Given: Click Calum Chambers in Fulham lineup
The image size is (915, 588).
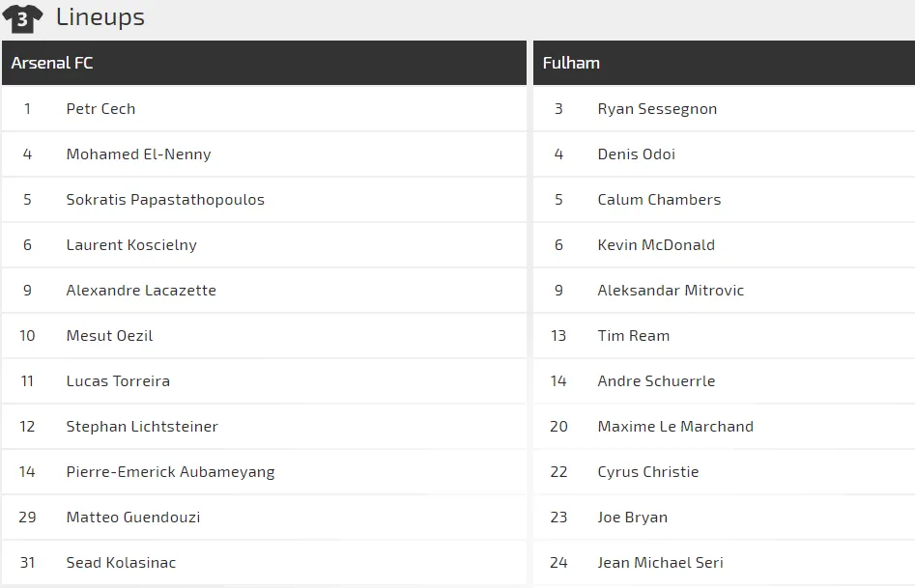Looking at the screenshot, I should pos(659,200).
